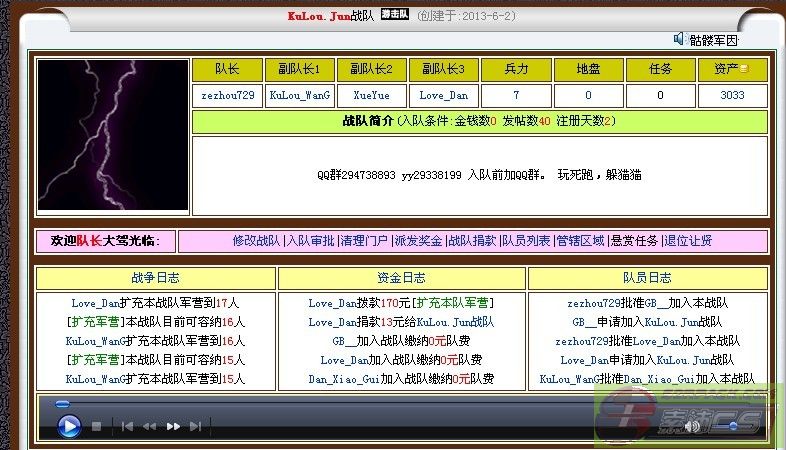This screenshot has height=450, width=786.
Task: Skip to next track in player
Action: [195, 426]
